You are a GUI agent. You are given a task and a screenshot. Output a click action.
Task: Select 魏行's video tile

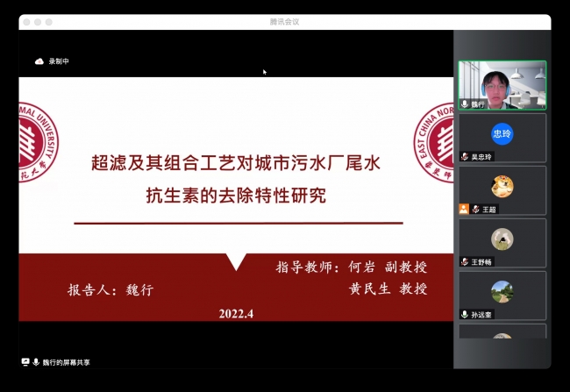(x=502, y=84)
